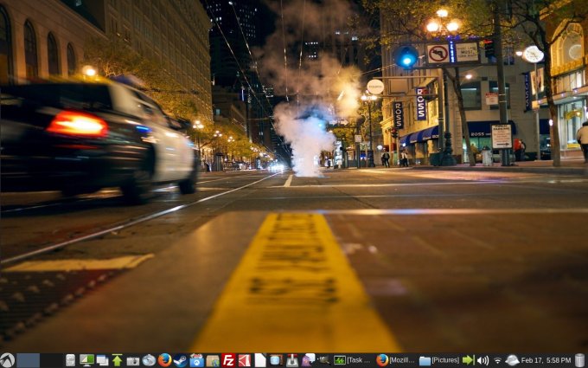Click the overlapping windows show-desktop icon
588x368 pixels.
[102, 360]
